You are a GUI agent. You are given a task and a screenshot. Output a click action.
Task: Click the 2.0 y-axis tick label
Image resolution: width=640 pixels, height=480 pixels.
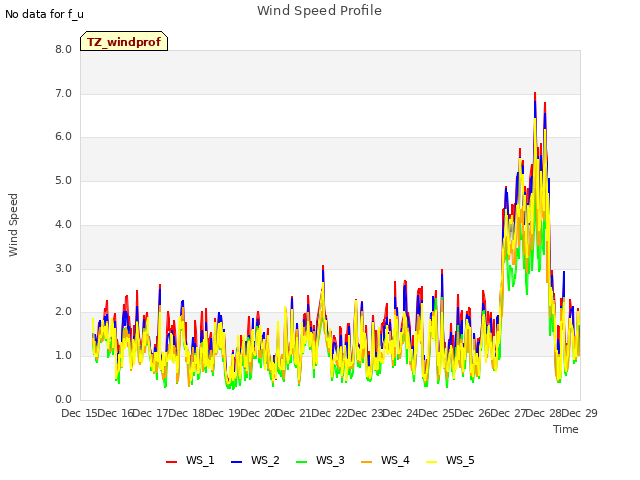tap(63, 312)
